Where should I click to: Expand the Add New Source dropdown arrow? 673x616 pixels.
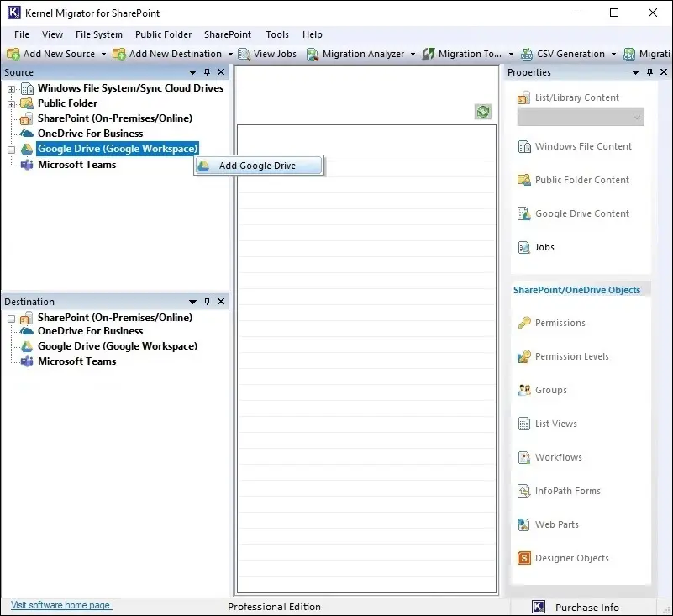[103, 55]
